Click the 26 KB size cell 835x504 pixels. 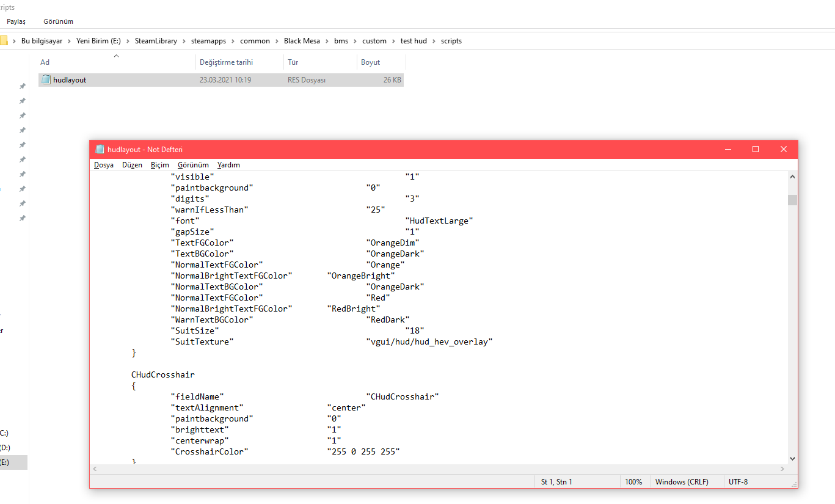pos(392,80)
